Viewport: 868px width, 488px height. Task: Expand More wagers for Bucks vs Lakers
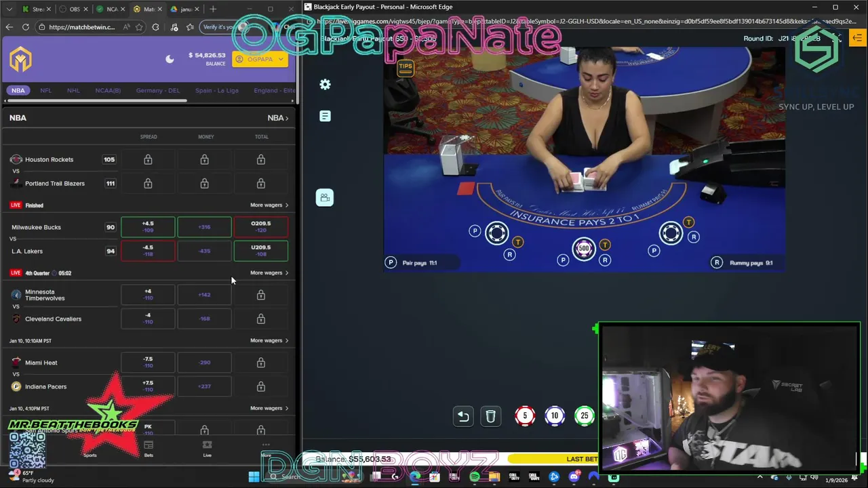click(269, 272)
